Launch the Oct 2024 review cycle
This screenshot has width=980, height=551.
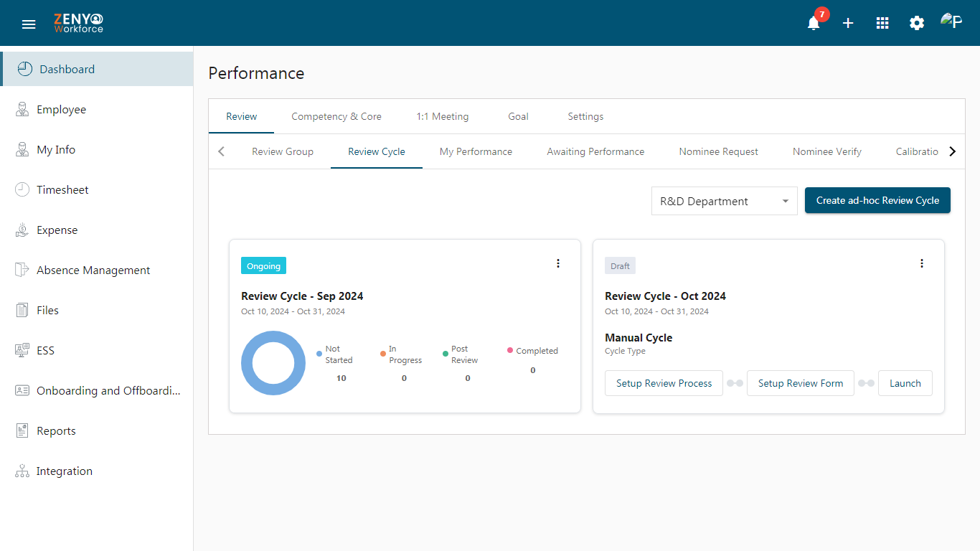pyautogui.click(x=905, y=383)
